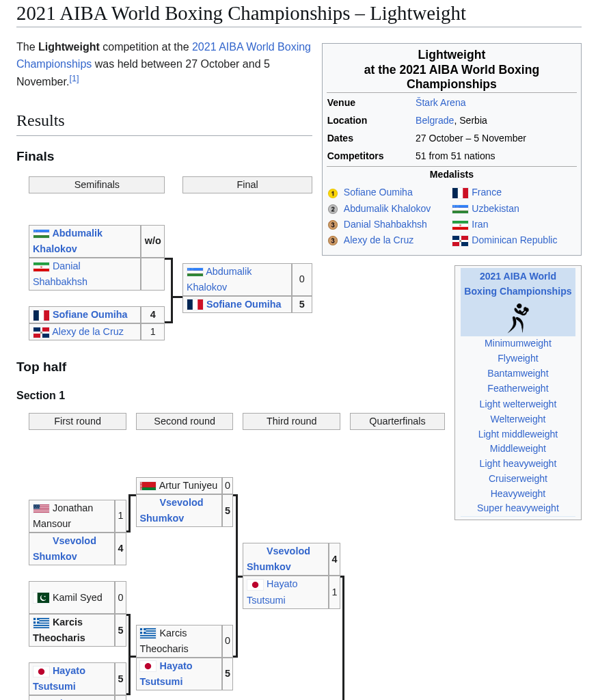Click the France flag icon in Medalists
Viewport: 598px width, 700px height.
point(460,193)
